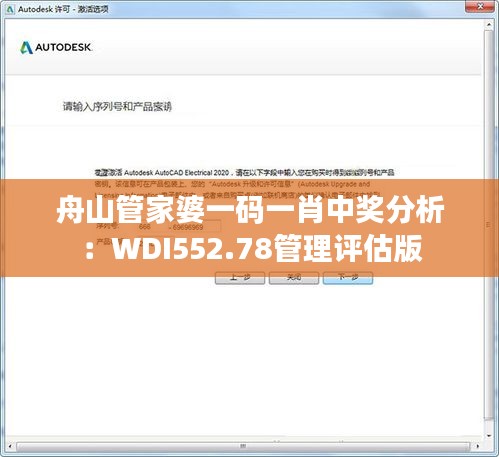Click the horizontal scrollbar left arrow
The image size is (499, 457).
click(x=10, y=446)
